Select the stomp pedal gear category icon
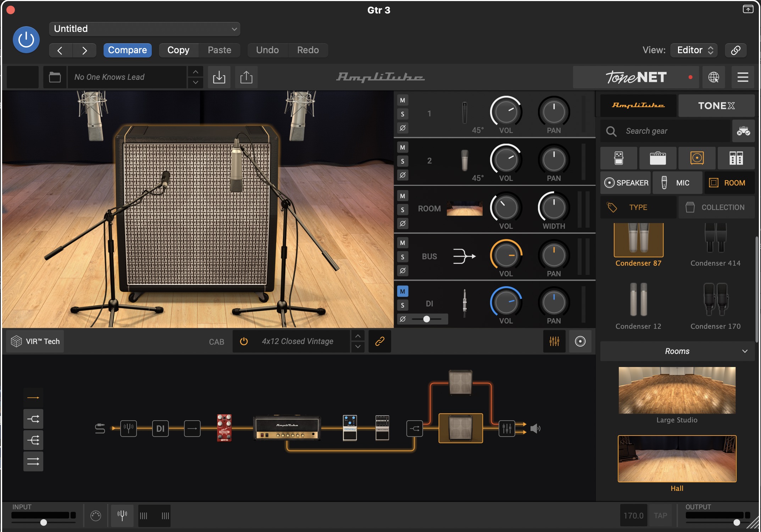761x532 pixels. tap(618, 158)
